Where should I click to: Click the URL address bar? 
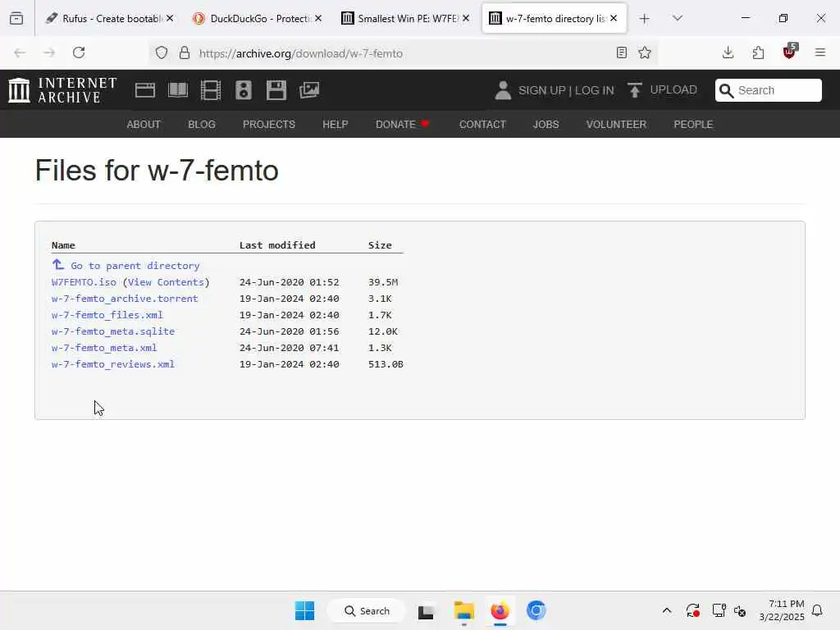[x=402, y=53]
